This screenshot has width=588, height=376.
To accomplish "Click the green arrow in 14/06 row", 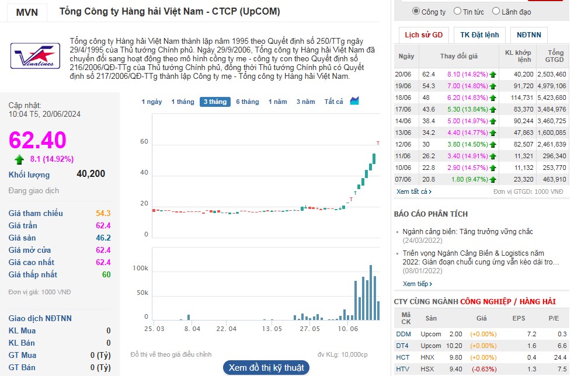I will coord(493,121).
